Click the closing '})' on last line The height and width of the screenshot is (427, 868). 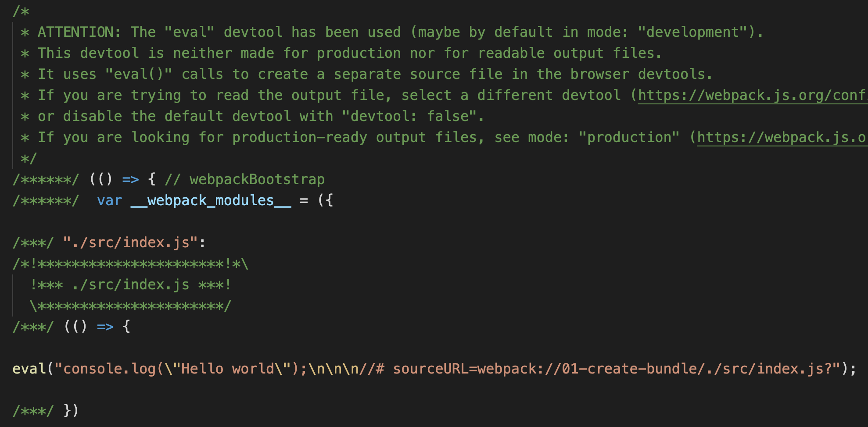[71, 411]
